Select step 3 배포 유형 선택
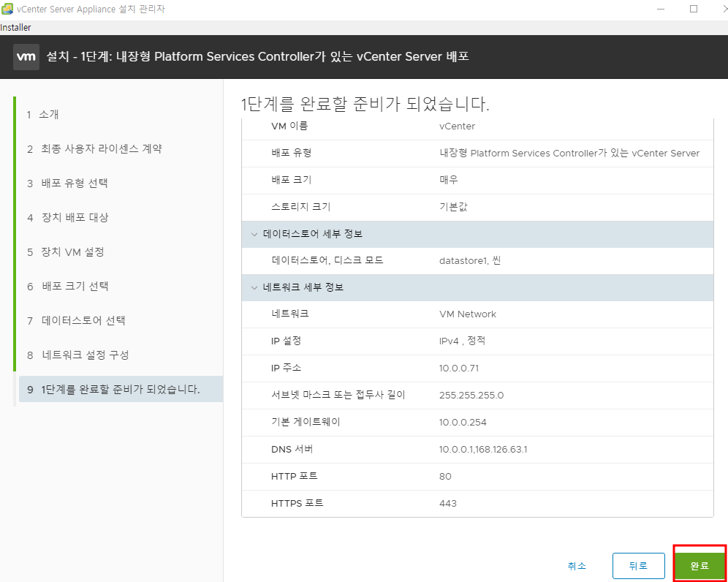The width and height of the screenshot is (728, 582). 67,183
